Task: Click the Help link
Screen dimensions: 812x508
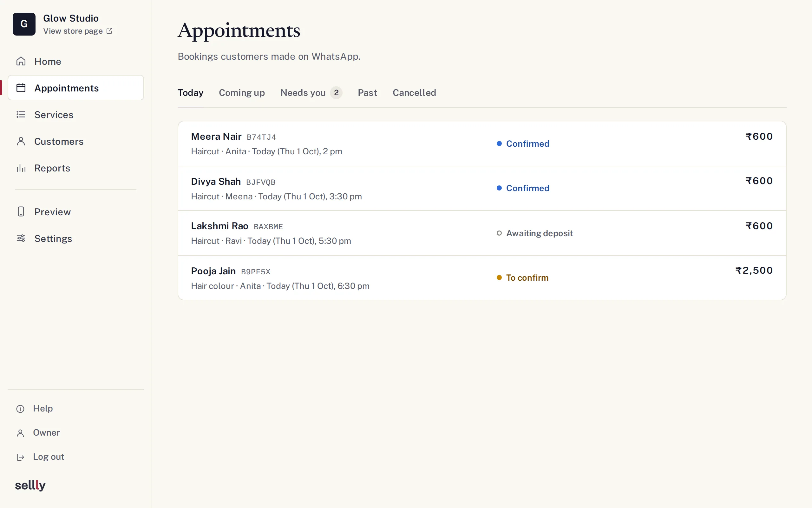Action: [76, 409]
